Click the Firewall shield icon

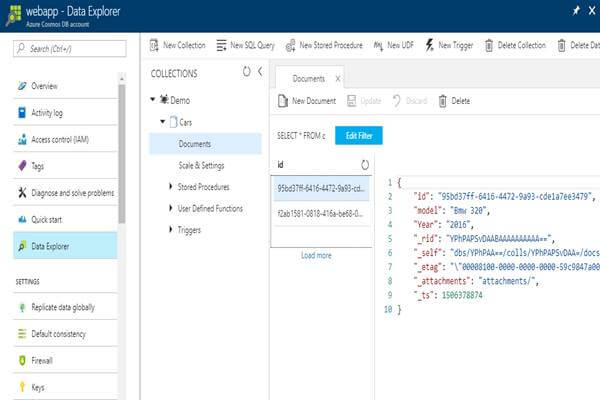tap(22, 361)
